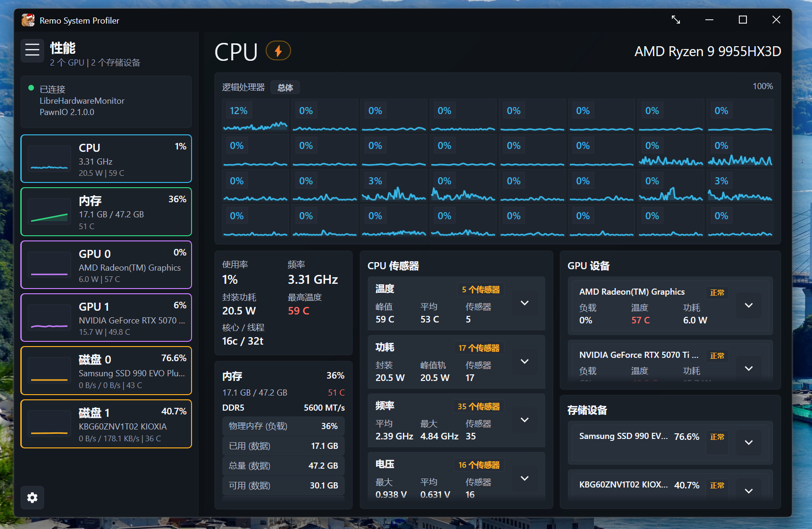Click the AMD Ryzen 9 9955HX3D processor name
Screen dimensions: 812x529
(708, 51)
